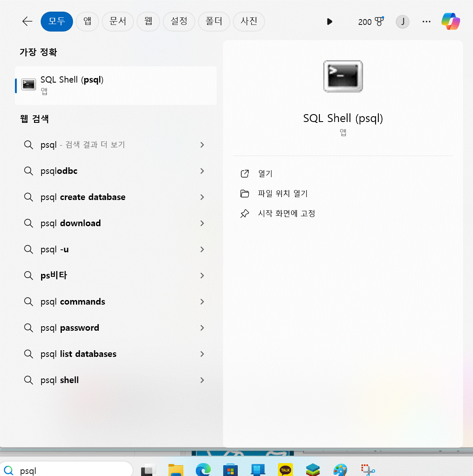Click the folder icon next to 파일 위치 열기

pos(245,194)
